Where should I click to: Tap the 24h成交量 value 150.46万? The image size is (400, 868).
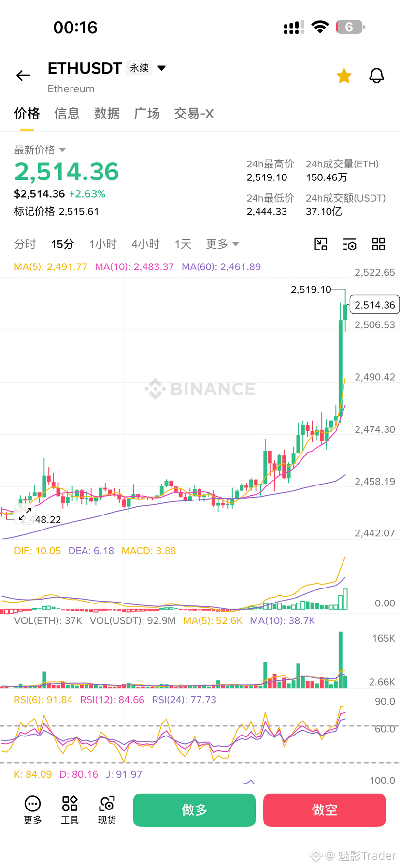pos(327,177)
